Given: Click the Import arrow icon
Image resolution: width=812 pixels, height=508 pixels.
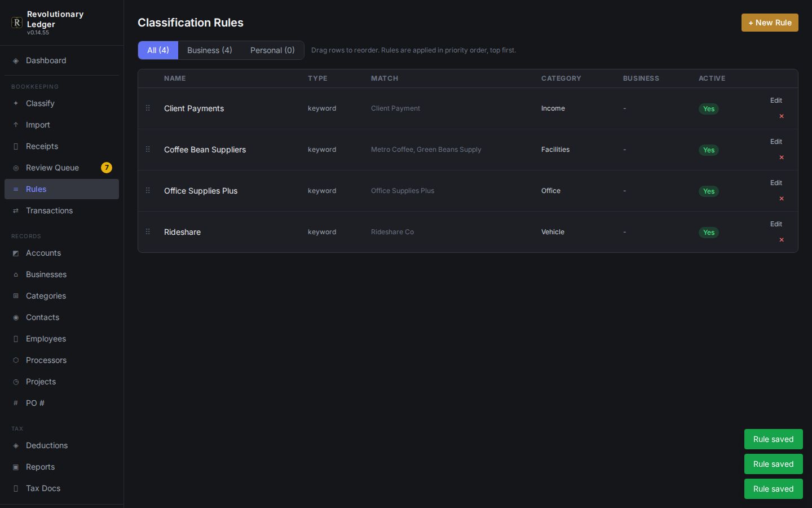Looking at the screenshot, I should coord(16,125).
